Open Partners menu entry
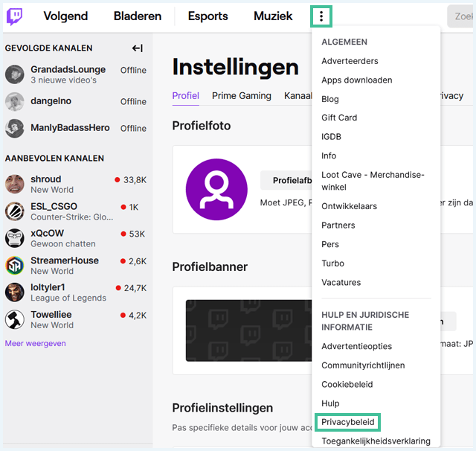 338,225
